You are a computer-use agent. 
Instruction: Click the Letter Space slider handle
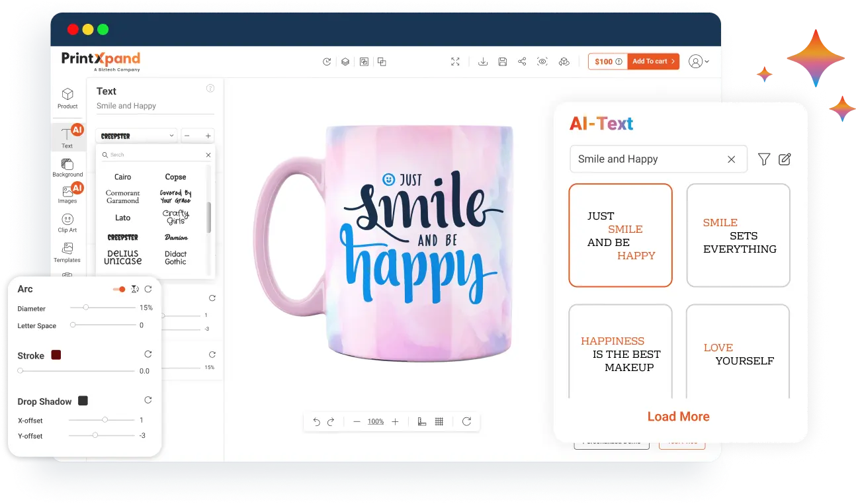[x=73, y=325]
